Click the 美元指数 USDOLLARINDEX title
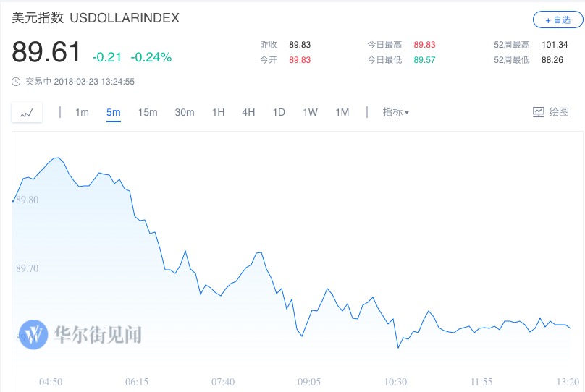585x392 pixels. click(x=96, y=19)
